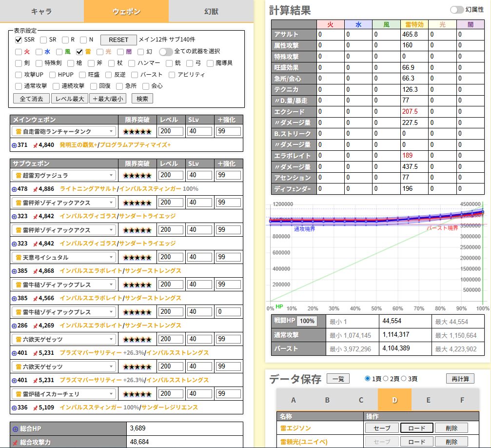This screenshot has width=491, height=448.
Task: Click the red sword icon in 総合攻撃力 row
Action: (15, 443)
